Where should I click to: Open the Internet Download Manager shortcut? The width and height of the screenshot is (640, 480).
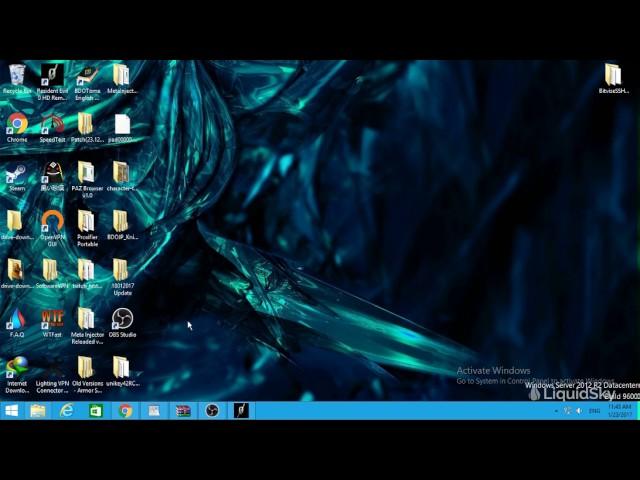(17, 375)
